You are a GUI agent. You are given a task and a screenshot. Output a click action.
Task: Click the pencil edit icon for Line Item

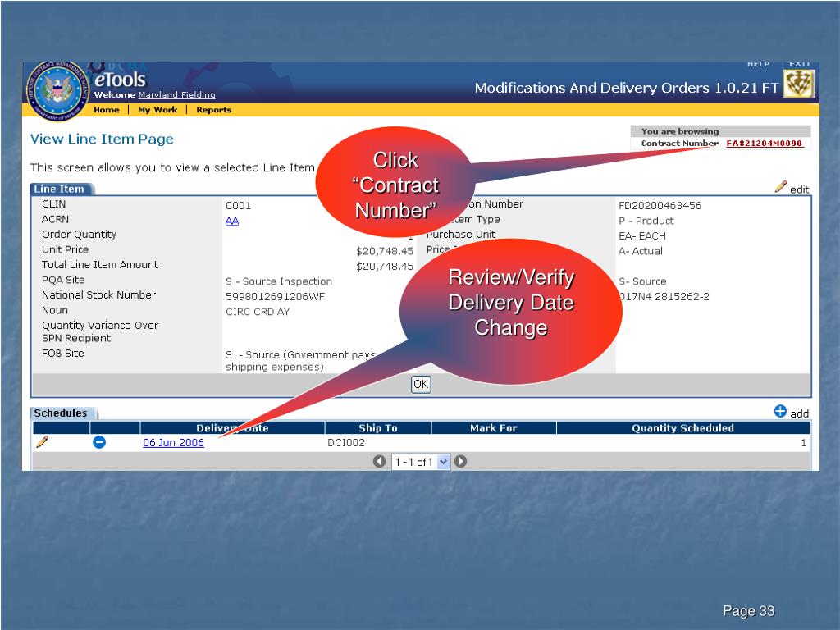[781, 188]
